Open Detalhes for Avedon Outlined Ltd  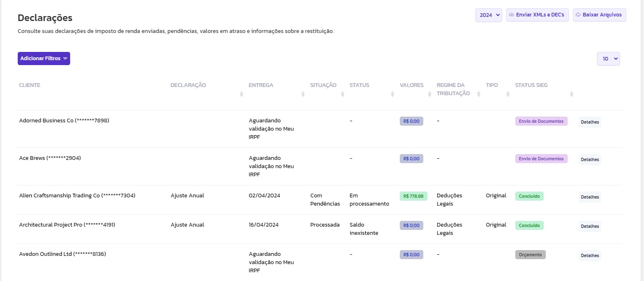coord(590,255)
